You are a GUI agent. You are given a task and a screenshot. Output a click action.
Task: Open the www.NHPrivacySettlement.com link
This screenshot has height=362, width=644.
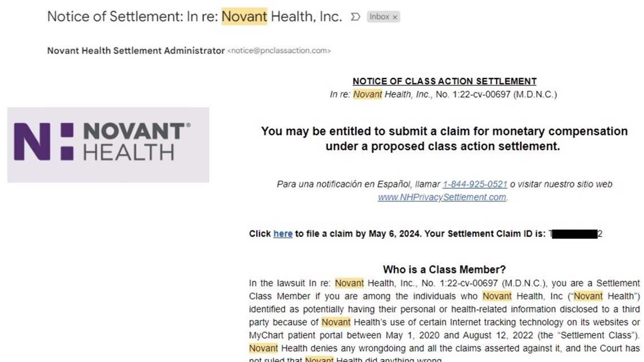point(442,197)
